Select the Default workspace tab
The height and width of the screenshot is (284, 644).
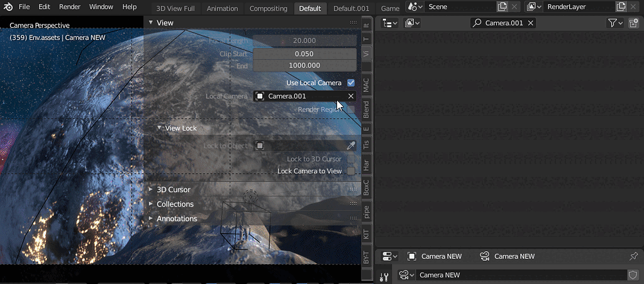[x=310, y=8]
